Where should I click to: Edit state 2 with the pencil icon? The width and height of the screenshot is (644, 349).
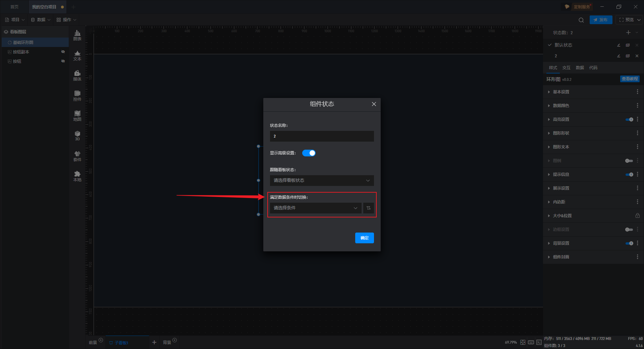coord(619,56)
